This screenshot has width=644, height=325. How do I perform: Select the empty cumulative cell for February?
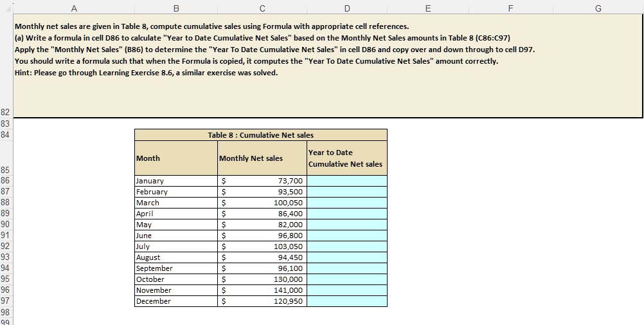coord(347,192)
